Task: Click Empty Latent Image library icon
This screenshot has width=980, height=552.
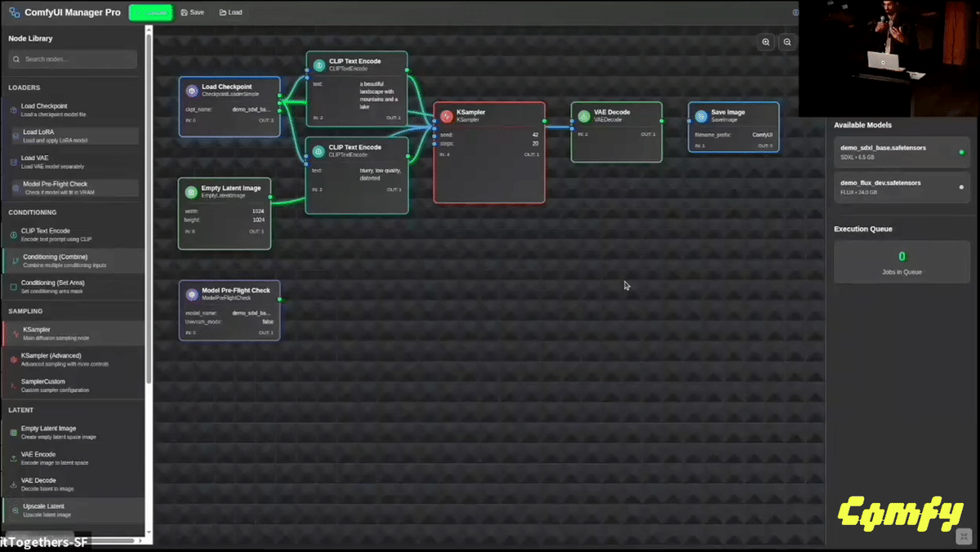Action: pyautogui.click(x=13, y=432)
